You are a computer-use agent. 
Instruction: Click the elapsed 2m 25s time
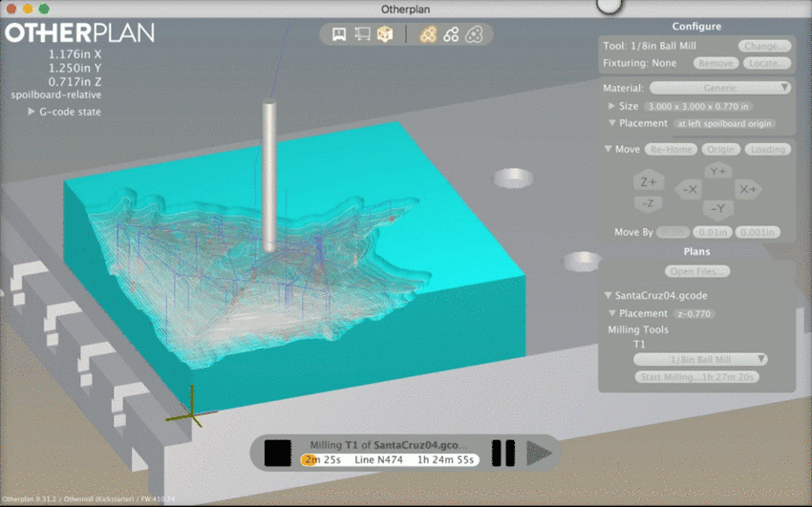coord(323,459)
